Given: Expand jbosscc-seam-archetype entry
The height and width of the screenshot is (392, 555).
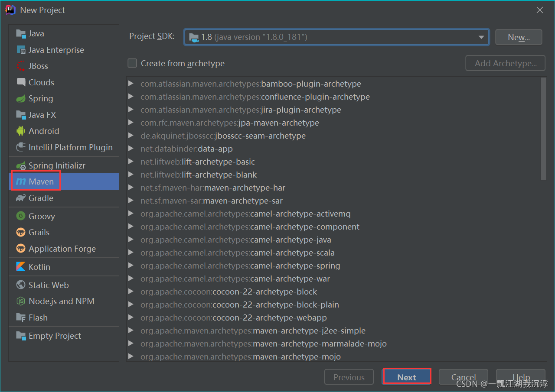Looking at the screenshot, I should pos(131,136).
